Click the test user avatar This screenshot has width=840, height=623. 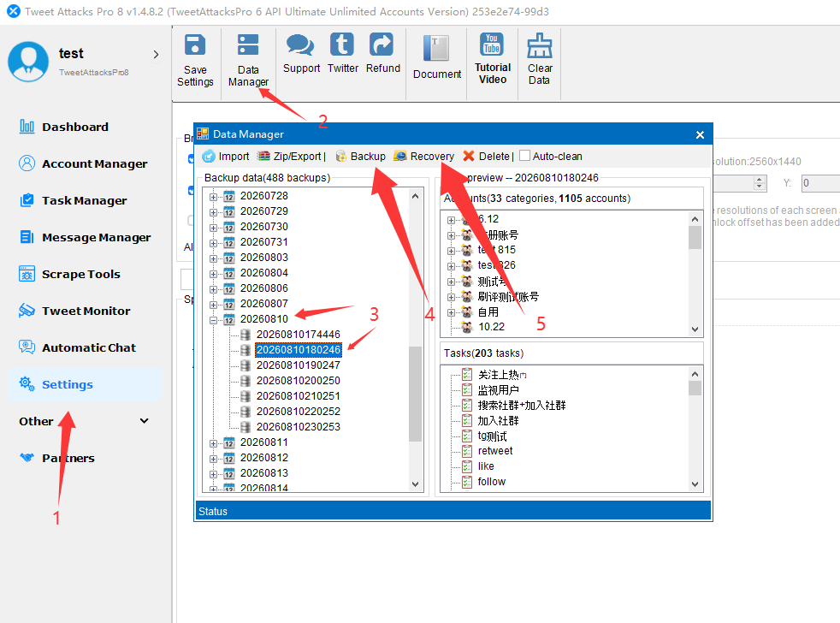[x=28, y=62]
